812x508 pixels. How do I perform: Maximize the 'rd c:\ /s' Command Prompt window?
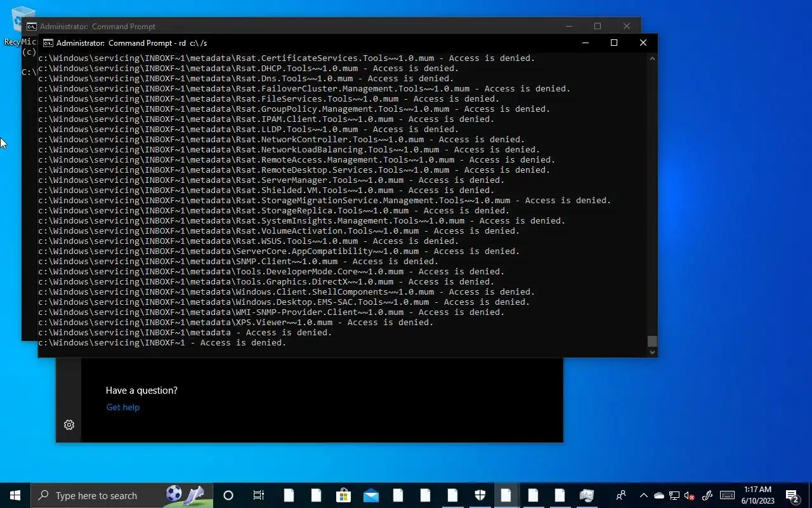614,43
